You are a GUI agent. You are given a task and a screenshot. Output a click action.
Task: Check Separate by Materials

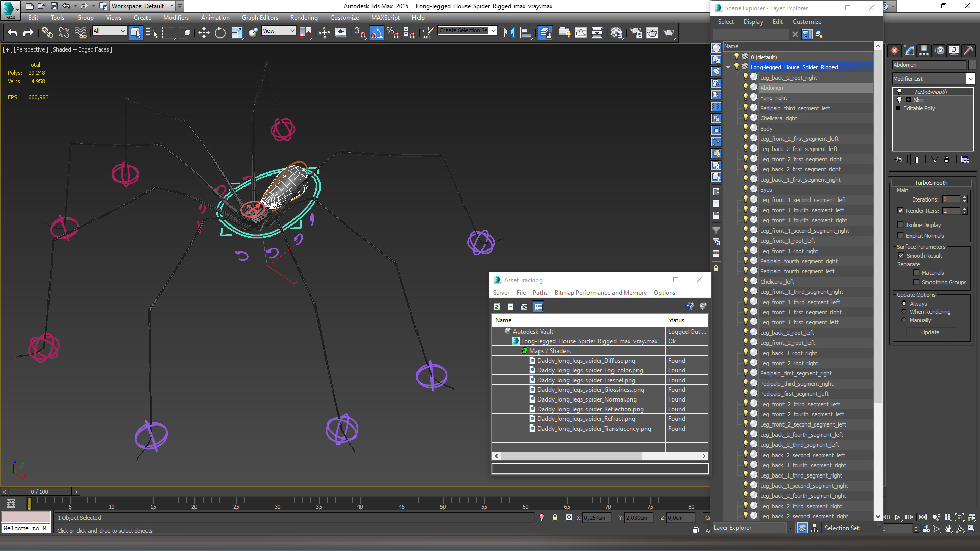pyautogui.click(x=916, y=273)
